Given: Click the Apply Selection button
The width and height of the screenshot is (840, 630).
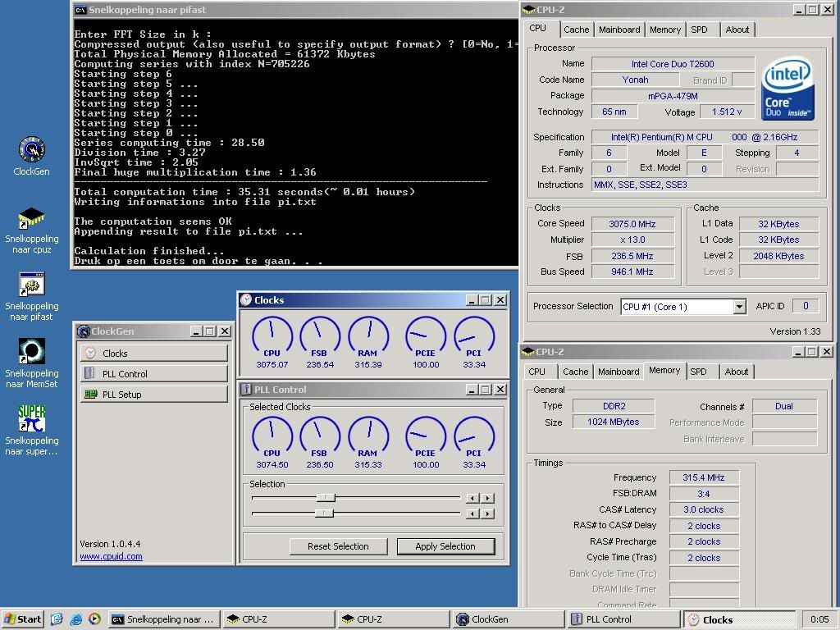Looking at the screenshot, I should [x=445, y=546].
